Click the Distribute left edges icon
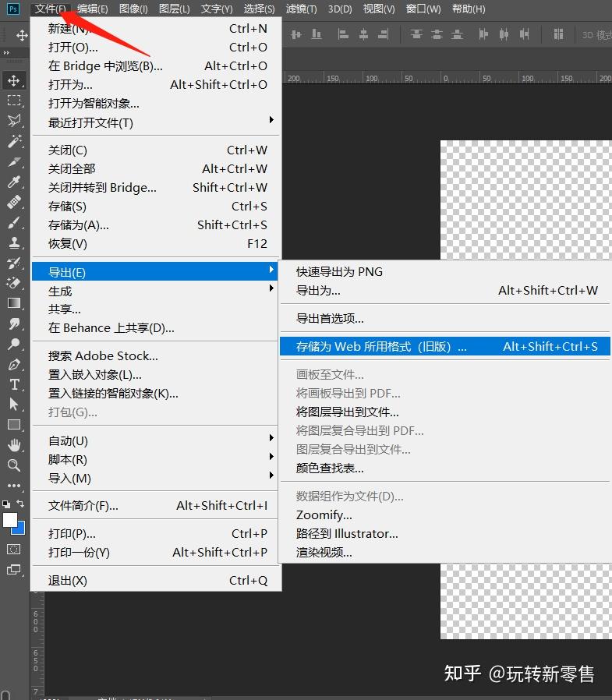 click(x=483, y=34)
